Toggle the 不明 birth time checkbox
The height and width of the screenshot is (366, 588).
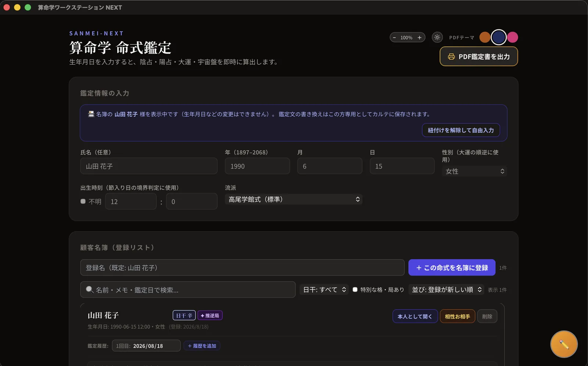83,201
